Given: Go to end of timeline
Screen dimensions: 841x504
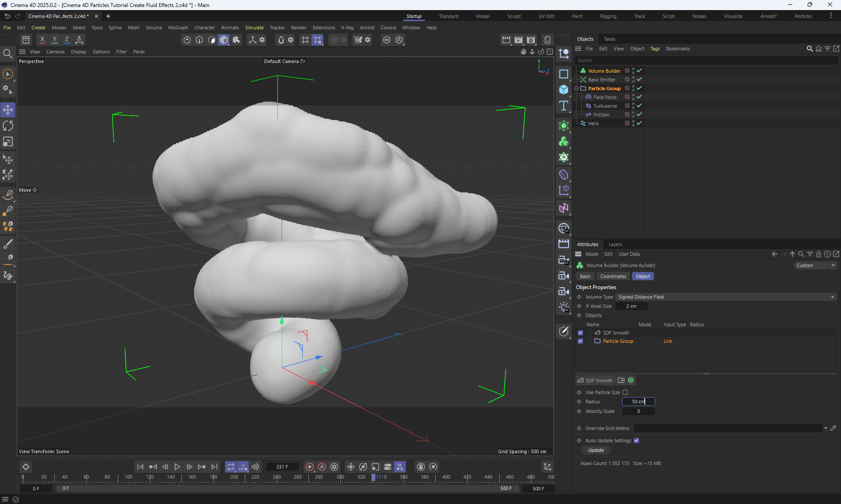Looking at the screenshot, I should (214, 467).
